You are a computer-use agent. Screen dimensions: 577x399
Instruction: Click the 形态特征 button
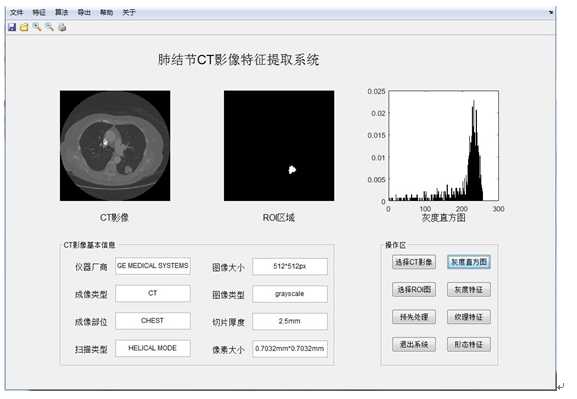point(469,345)
